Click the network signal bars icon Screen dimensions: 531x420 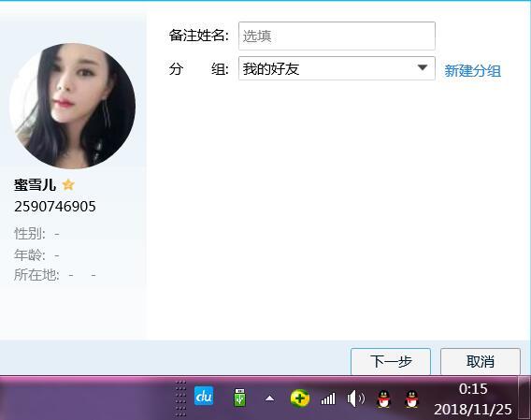[x=328, y=398]
